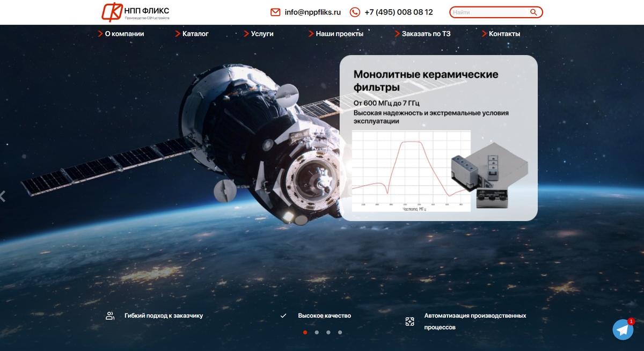Click the Производство СВЧ устройств tagline

[x=147, y=18]
